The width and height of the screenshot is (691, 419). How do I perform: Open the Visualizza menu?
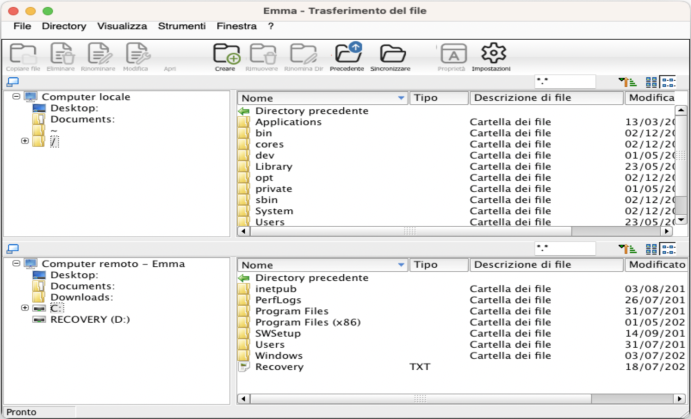122,25
